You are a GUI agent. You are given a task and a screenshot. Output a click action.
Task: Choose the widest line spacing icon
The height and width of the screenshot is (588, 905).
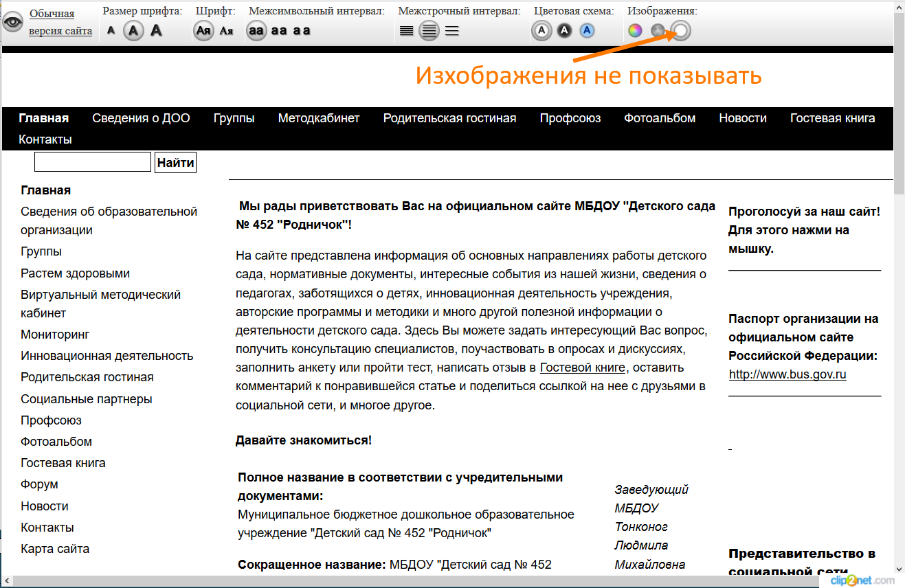click(x=451, y=30)
